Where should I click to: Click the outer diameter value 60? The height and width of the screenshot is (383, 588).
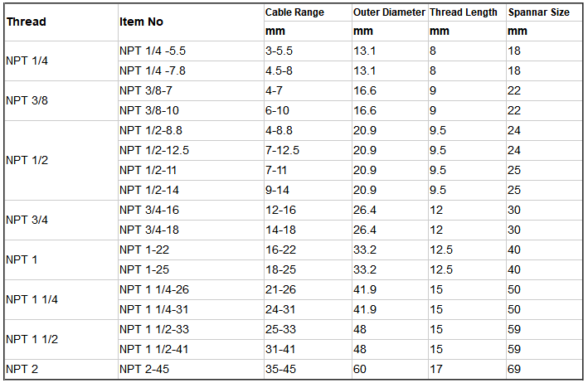[361, 369]
